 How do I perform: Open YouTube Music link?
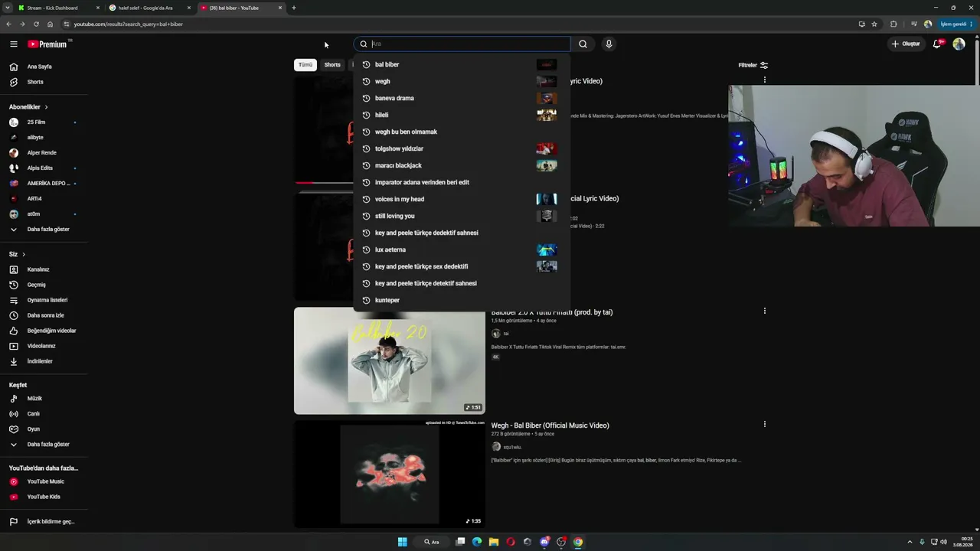pyautogui.click(x=44, y=481)
